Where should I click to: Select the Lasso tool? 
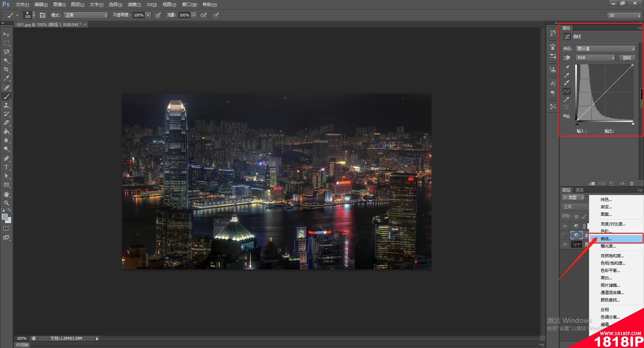[x=6, y=52]
